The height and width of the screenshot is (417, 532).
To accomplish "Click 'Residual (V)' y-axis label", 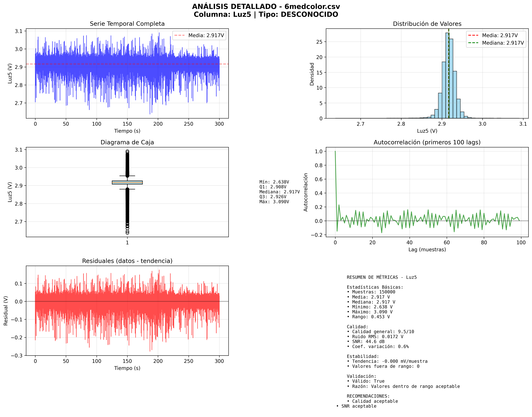I will click(x=6, y=311).
